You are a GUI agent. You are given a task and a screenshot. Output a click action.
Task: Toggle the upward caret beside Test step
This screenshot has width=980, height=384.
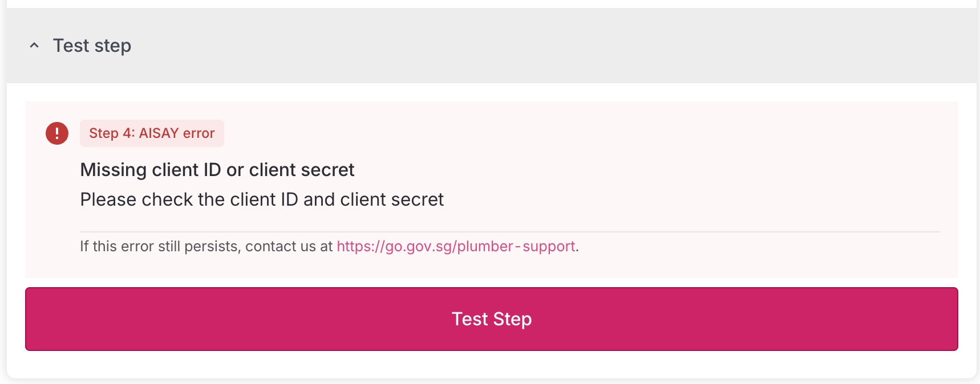[34, 46]
